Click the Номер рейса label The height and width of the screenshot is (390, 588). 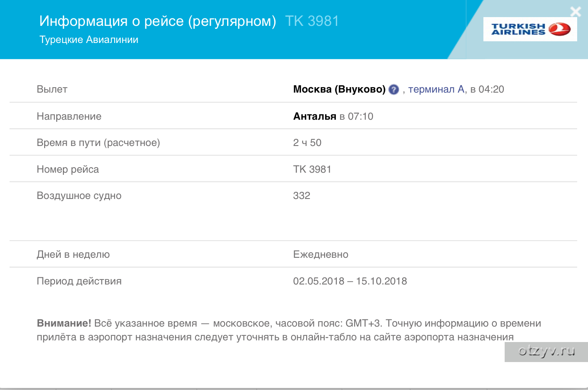68,169
